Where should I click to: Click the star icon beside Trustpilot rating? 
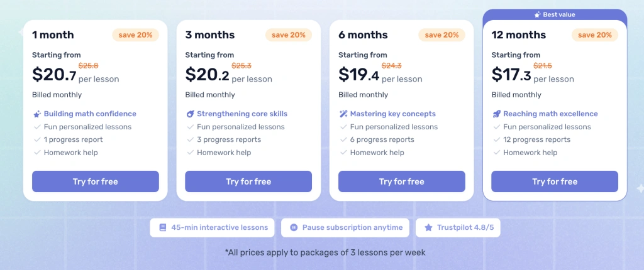click(x=428, y=227)
